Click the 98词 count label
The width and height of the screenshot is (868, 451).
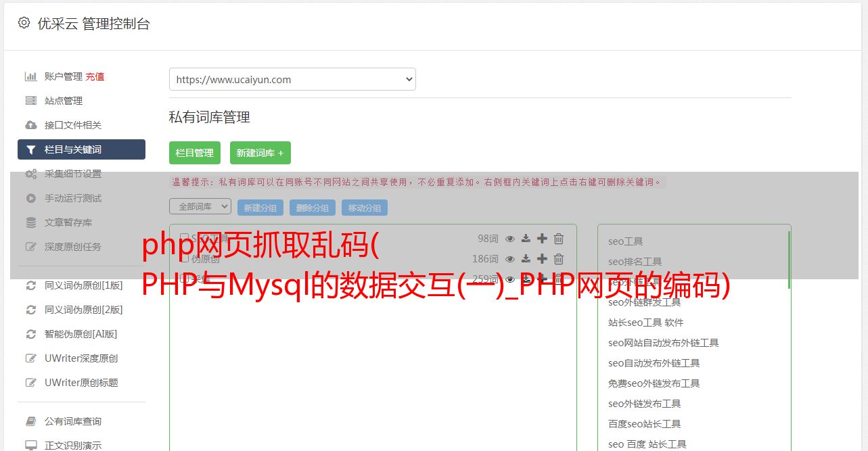click(488, 239)
